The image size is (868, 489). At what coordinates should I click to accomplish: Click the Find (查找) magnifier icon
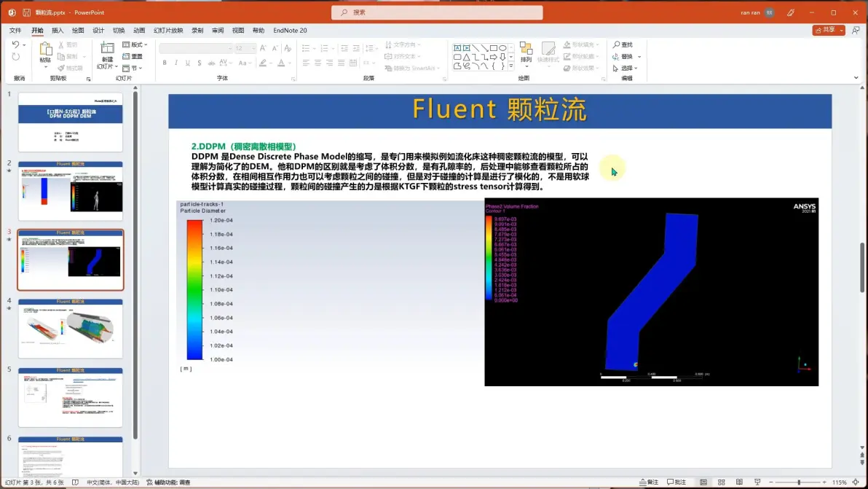[x=616, y=44]
